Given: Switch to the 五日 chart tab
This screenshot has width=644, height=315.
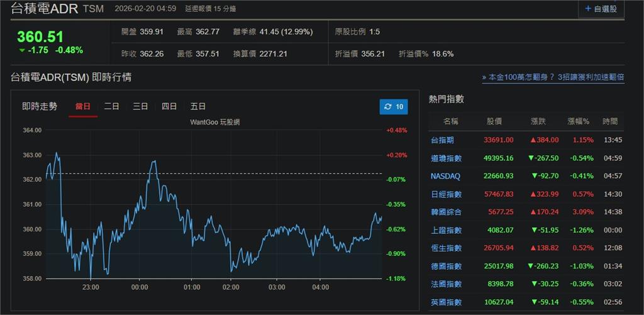Looking at the screenshot, I should click(x=197, y=106).
